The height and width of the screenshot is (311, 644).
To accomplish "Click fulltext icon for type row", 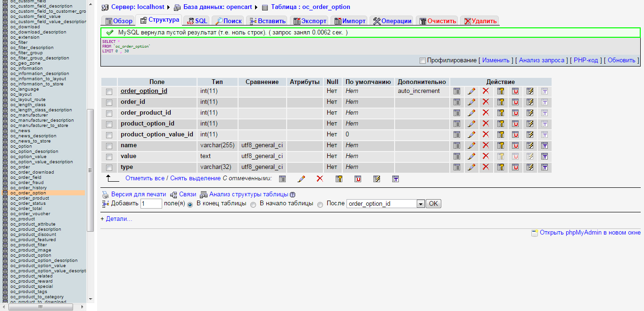I will (x=544, y=167).
